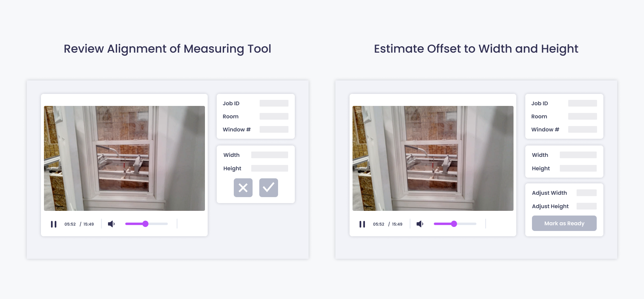Image resolution: width=644 pixels, height=299 pixels.
Task: Select the Room field in left panel
Action: coord(274,116)
